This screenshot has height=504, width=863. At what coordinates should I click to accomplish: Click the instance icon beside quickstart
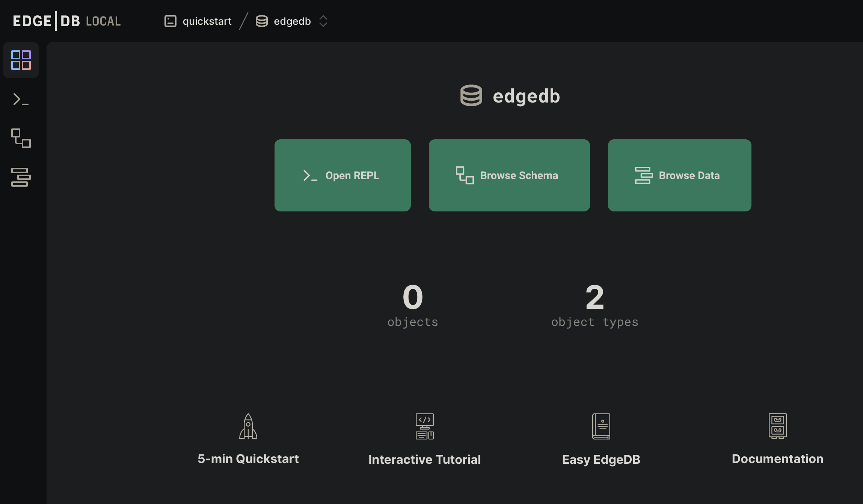click(x=170, y=21)
